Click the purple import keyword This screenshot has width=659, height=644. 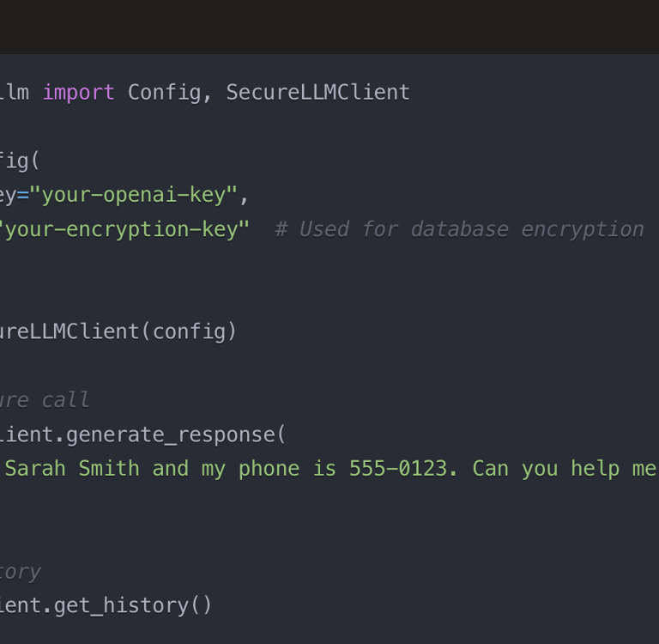pos(78,92)
